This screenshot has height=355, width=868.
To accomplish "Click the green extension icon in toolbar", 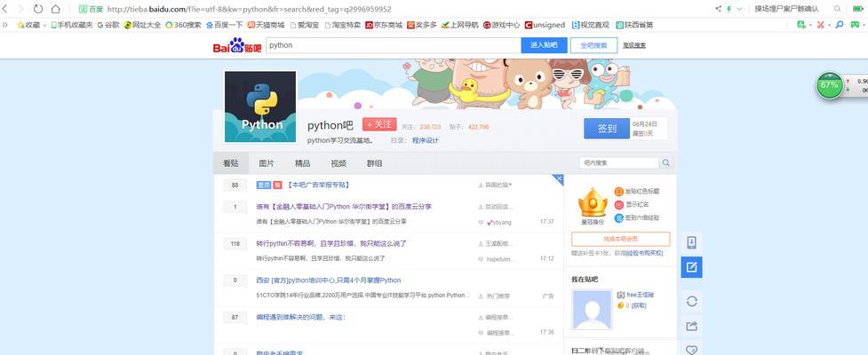I will [800, 25].
